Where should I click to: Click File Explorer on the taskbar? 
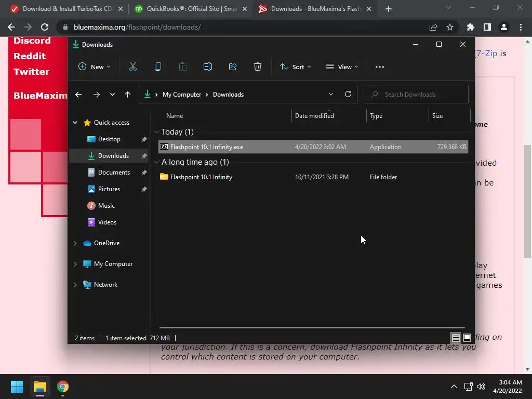[x=39, y=387]
